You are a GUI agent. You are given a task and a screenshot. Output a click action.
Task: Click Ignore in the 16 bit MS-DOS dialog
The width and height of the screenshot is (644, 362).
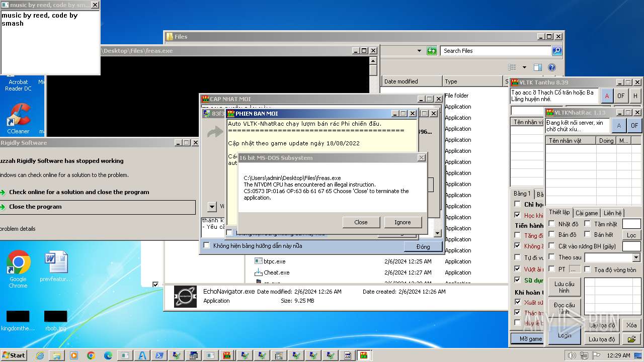point(403,222)
